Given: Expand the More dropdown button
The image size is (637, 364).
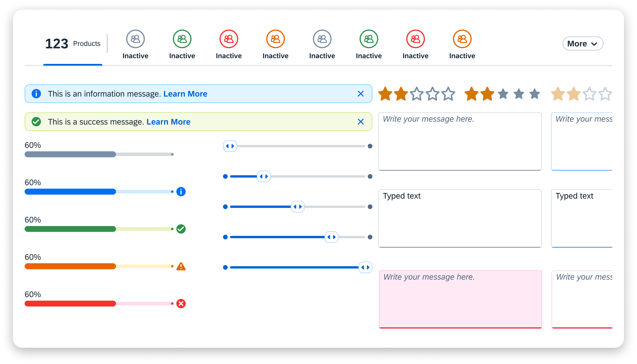Looking at the screenshot, I should (583, 44).
